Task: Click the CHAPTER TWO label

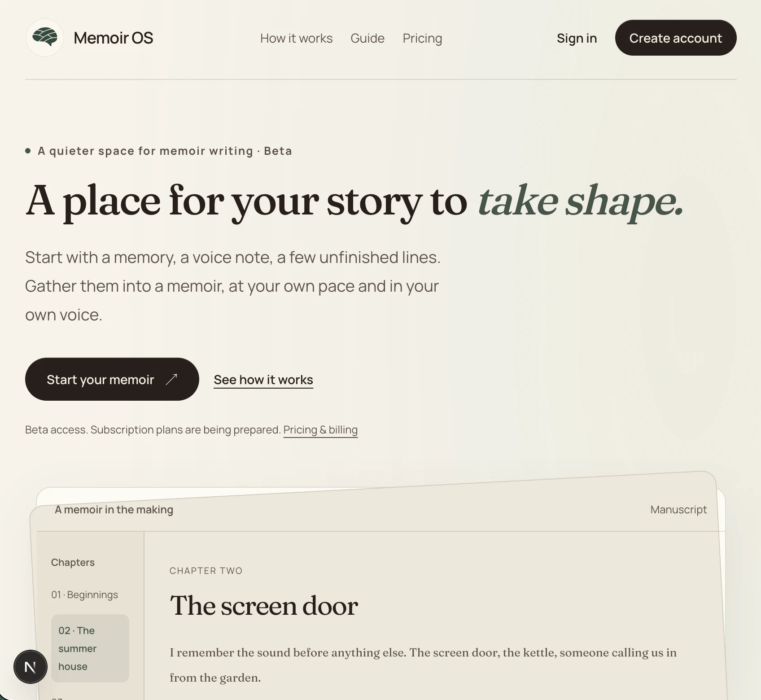Action: coord(206,571)
